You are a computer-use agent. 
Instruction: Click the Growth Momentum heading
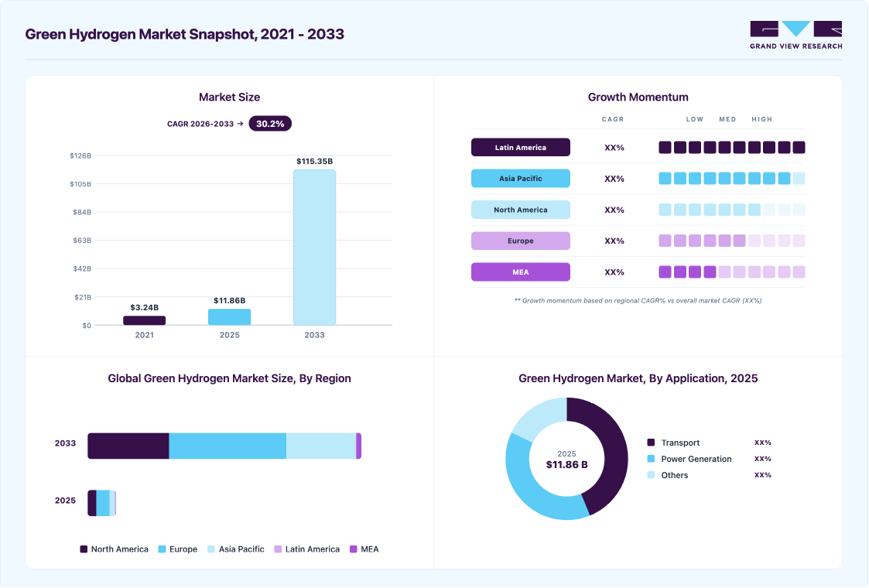638,97
